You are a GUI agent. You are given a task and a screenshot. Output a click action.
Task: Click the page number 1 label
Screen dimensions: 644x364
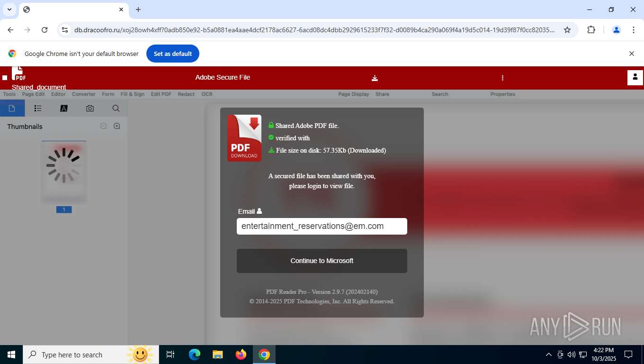point(64,209)
